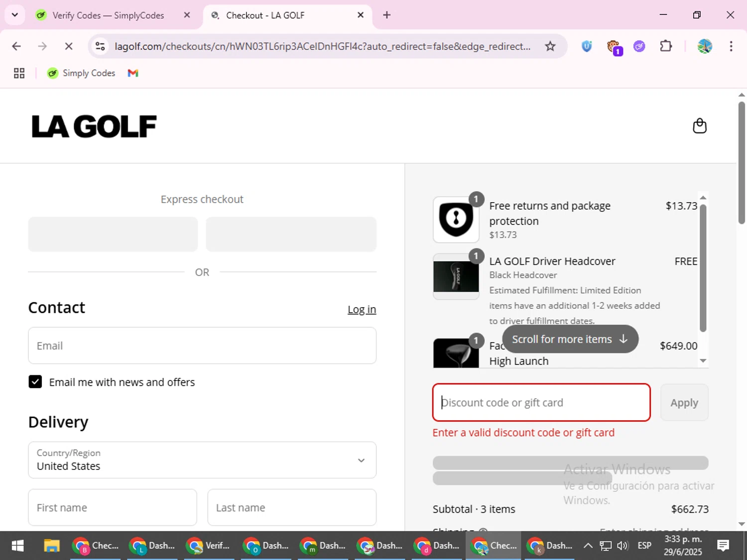
Task: Click the Last name field
Action: pyautogui.click(x=292, y=507)
